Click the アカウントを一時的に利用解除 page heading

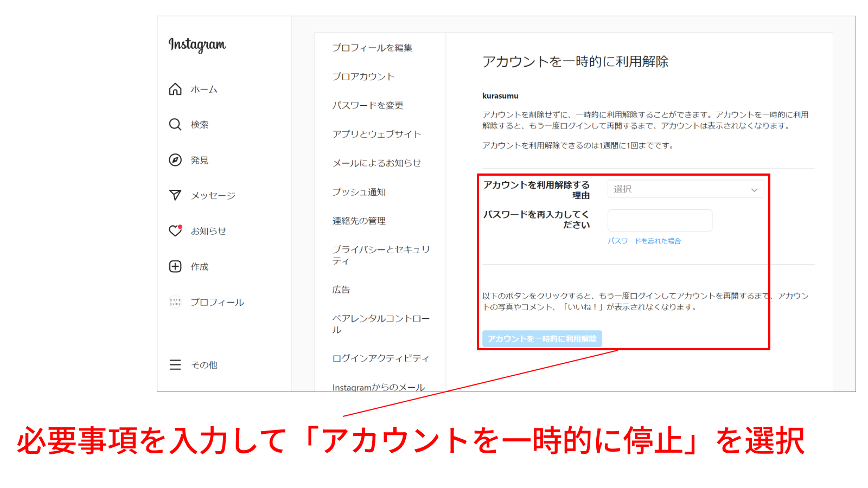click(575, 62)
